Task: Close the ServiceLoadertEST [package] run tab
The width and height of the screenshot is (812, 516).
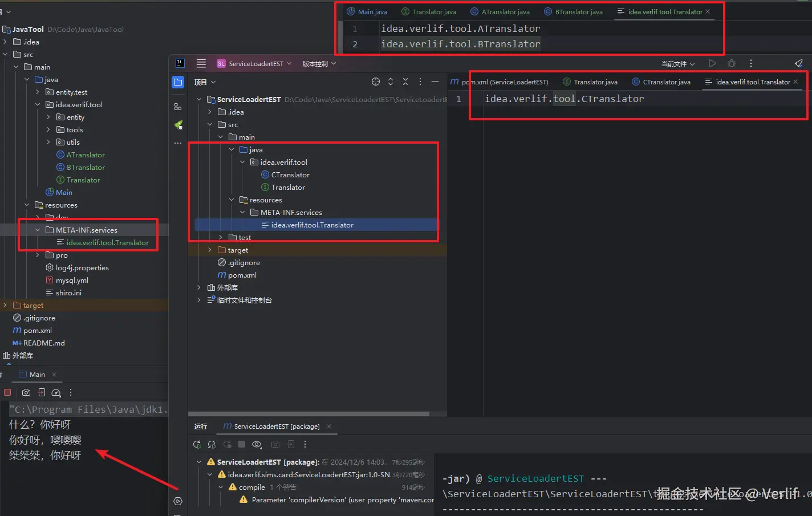Action: click(x=329, y=426)
